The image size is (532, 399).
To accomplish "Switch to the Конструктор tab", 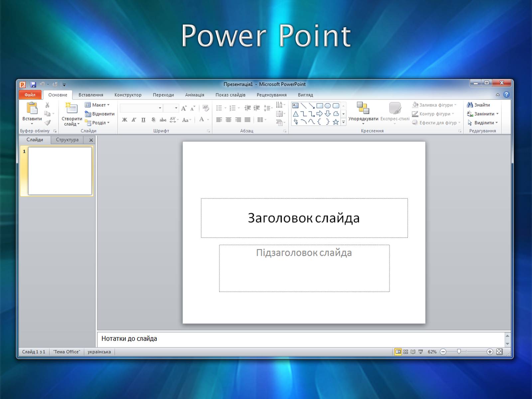I will 128,95.
